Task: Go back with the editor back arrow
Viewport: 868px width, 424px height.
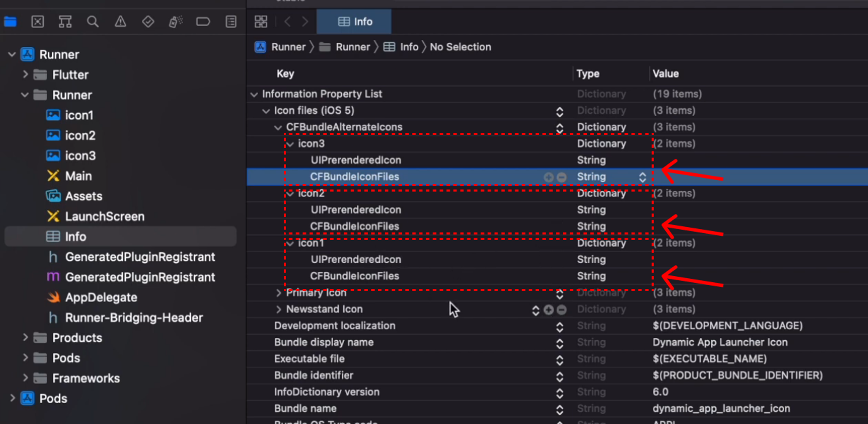Action: 287,22
